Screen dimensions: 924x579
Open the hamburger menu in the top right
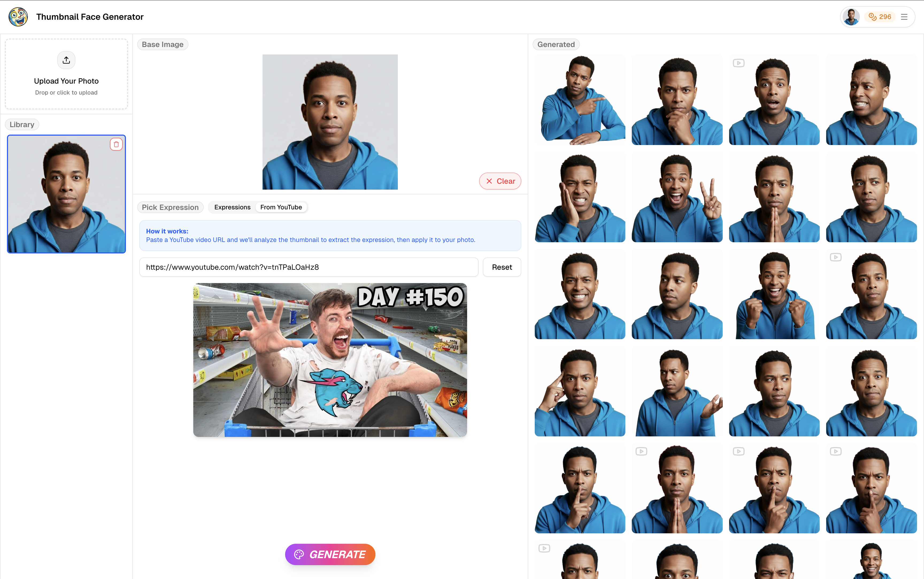coord(904,17)
